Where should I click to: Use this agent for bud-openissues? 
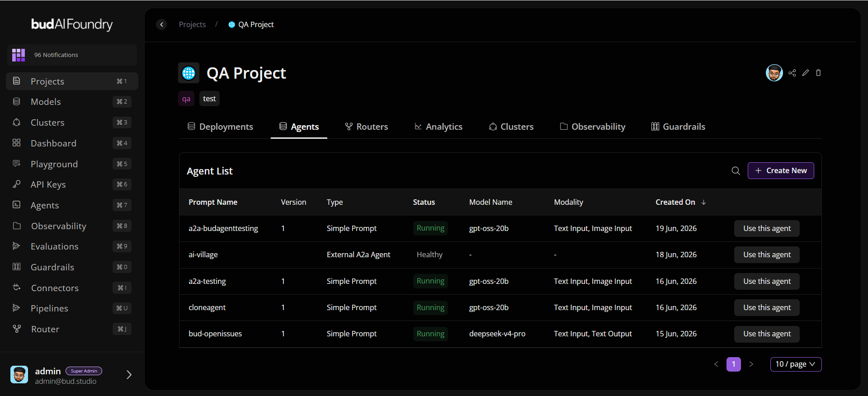tap(767, 334)
